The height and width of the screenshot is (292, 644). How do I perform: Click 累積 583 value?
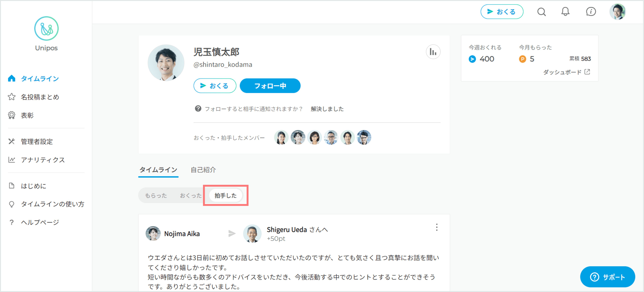coord(580,59)
